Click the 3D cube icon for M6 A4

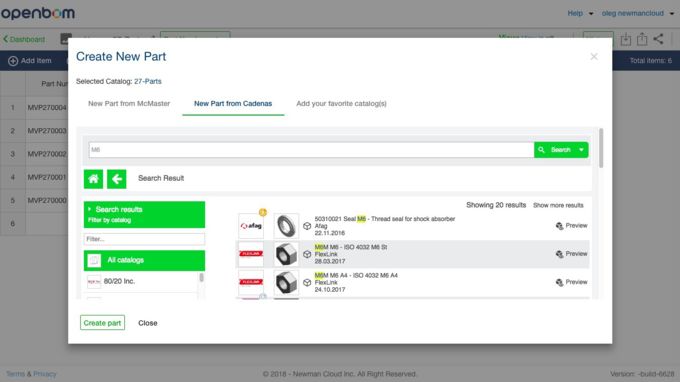click(307, 282)
